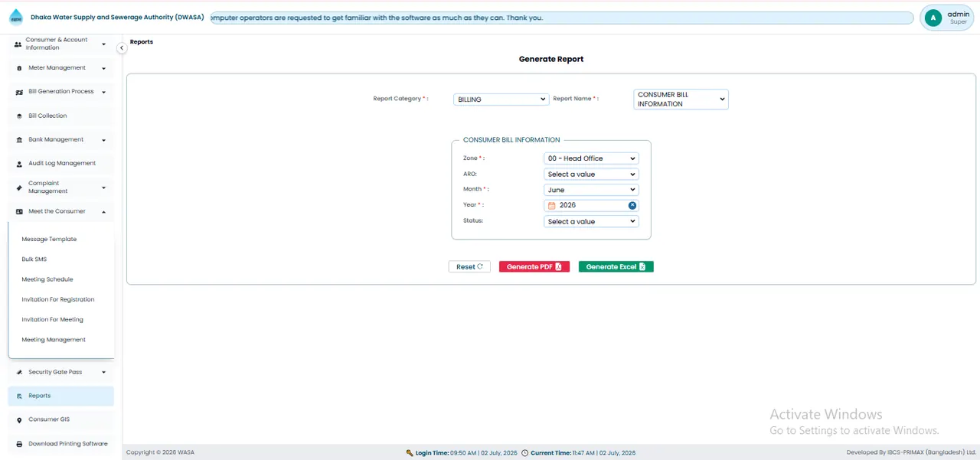The height and width of the screenshot is (460, 980).
Task: Open the Report Name dropdown
Action: pos(681,100)
